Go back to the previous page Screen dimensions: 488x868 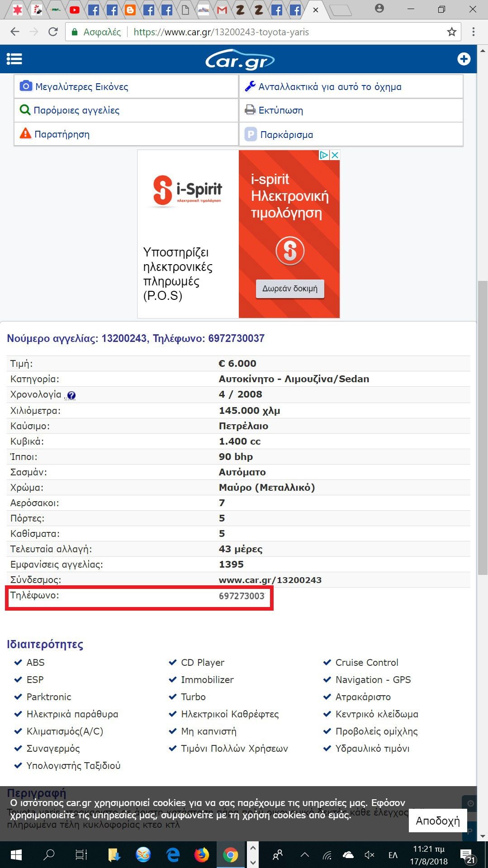pos(15,32)
